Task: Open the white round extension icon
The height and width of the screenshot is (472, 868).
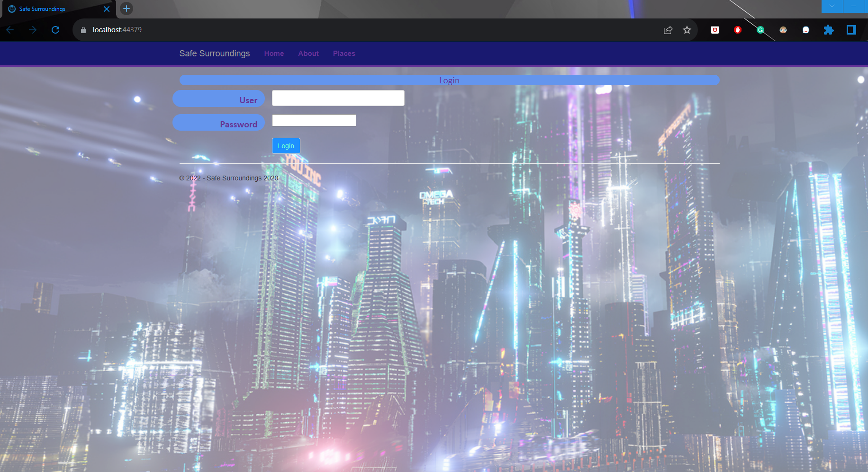Action: 806,30
